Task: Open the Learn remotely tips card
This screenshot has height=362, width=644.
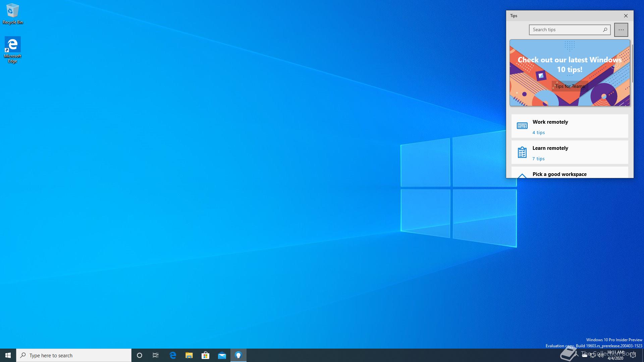Action: [x=570, y=152]
